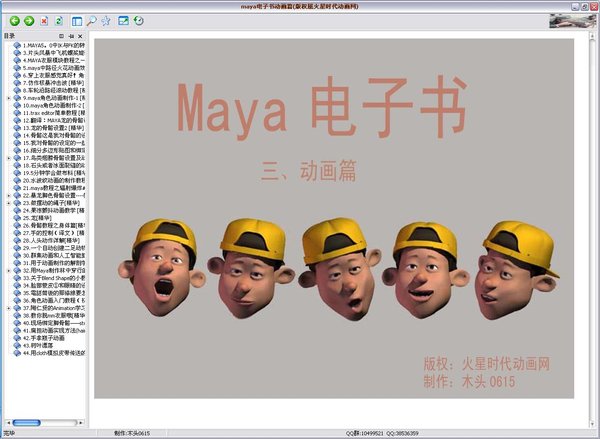This screenshot has height=439, width=600.
Task: Open chapter 1.MAYA5.0 in contents
Action: coord(54,45)
